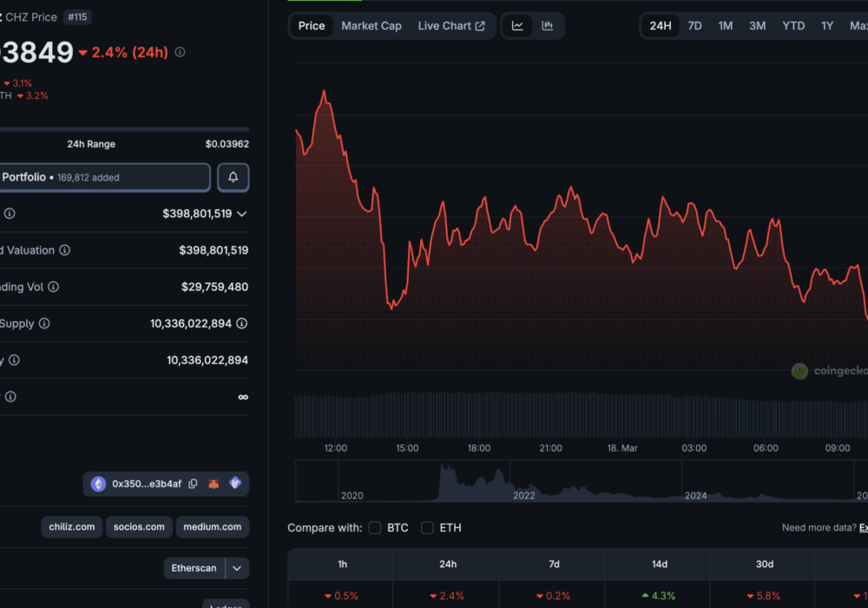Switch to line chart view
868x608 pixels.
pyautogui.click(x=517, y=26)
